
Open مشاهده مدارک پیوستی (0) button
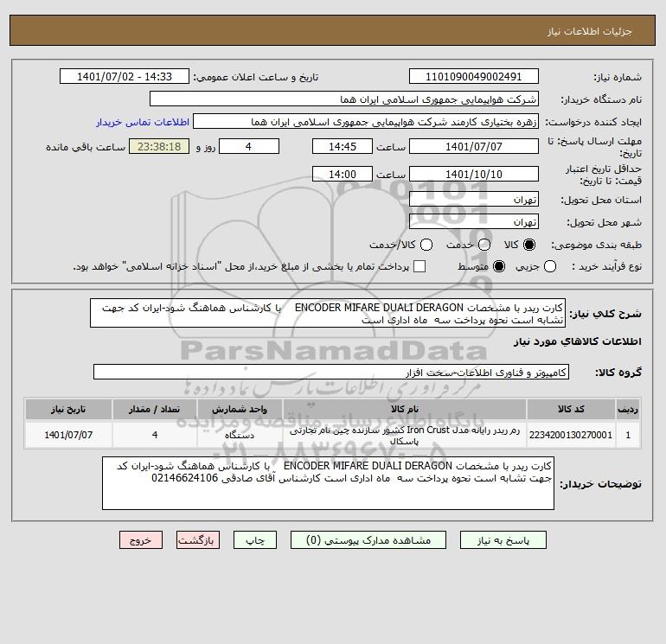pos(368,540)
